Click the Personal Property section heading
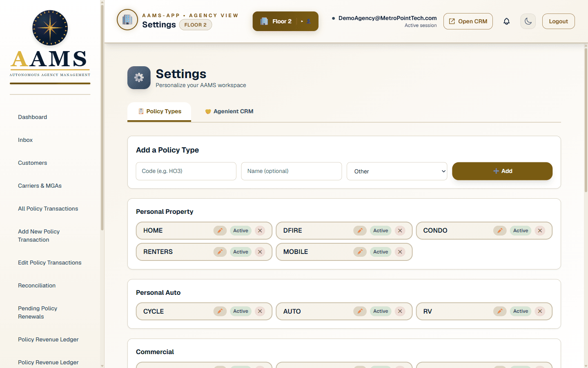 165,211
